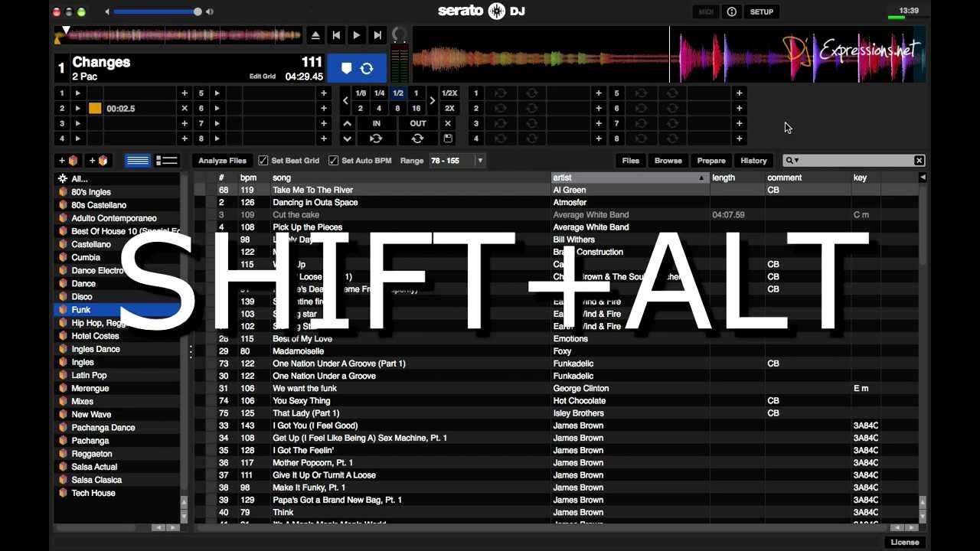Screen dimensions: 980x551
Task: Toggle the active 1/2 beat auto loop
Action: click(398, 93)
